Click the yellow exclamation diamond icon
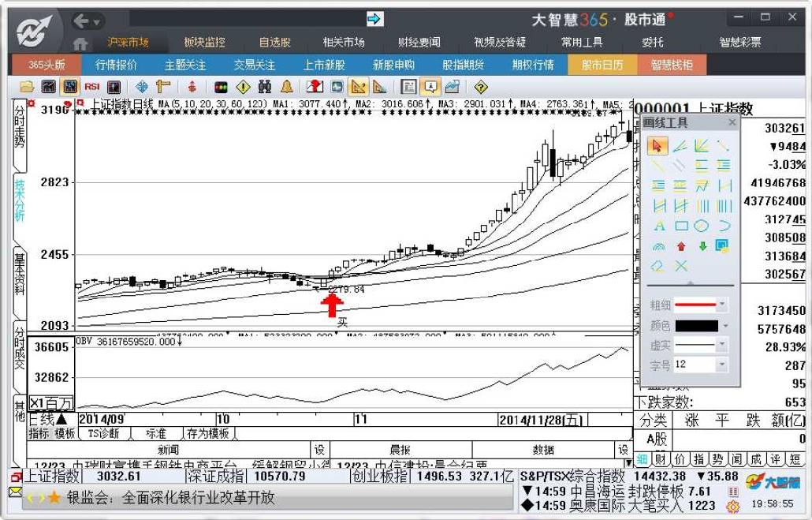The height and width of the screenshot is (520, 812). tap(243, 87)
